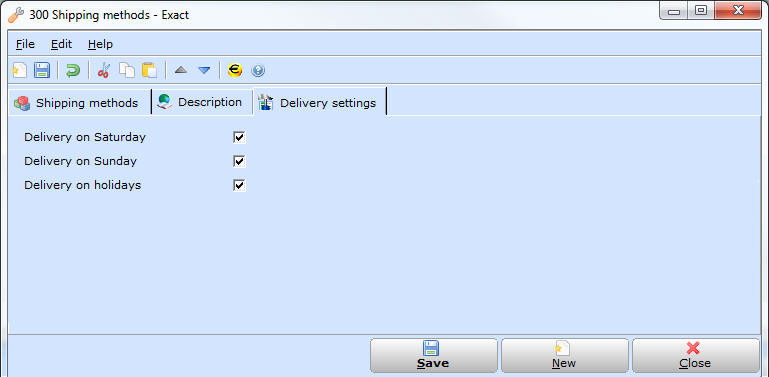Click the yellow Euro symbol icon
Image resolution: width=769 pixels, height=377 pixels.
point(235,71)
